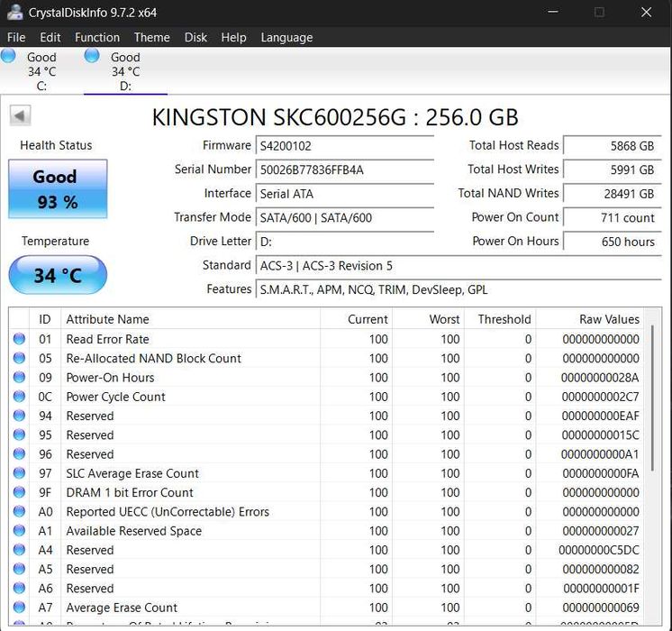Click the Features field
This screenshot has width=672, height=631.
click(x=459, y=290)
